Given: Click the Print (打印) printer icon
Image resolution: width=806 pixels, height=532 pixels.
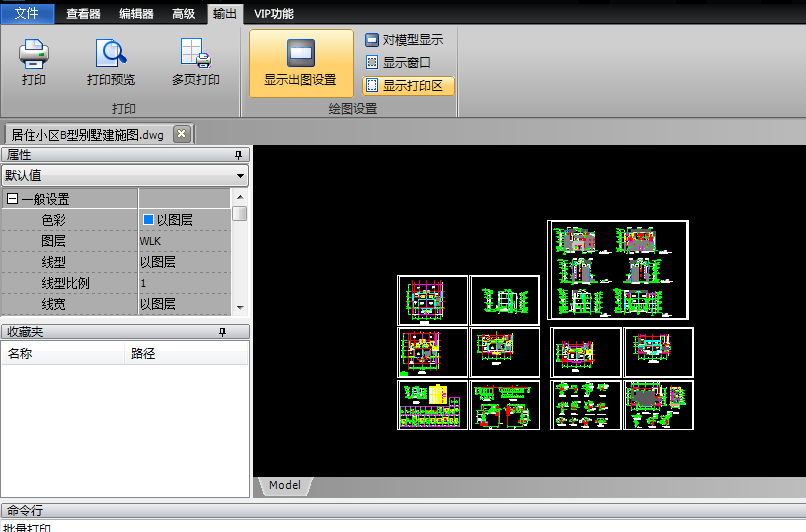Looking at the screenshot, I should point(33,53).
